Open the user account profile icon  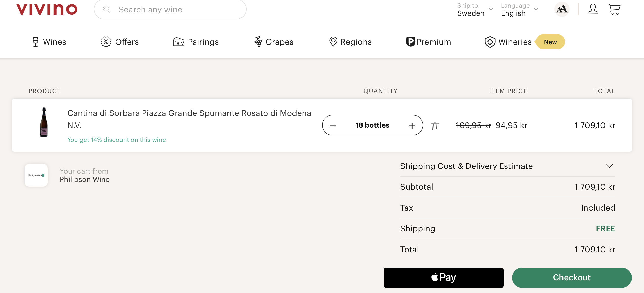[593, 9]
